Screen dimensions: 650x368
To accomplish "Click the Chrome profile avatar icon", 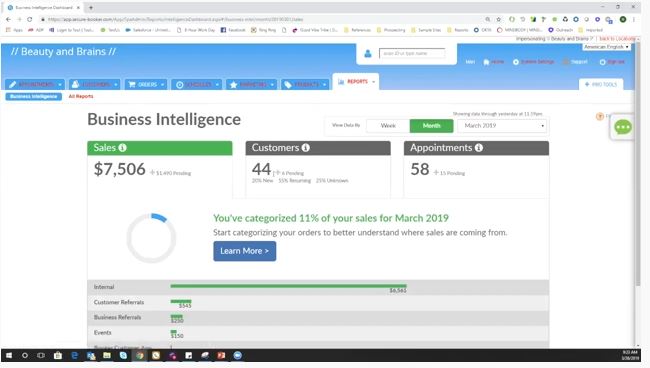I will click(x=623, y=19).
